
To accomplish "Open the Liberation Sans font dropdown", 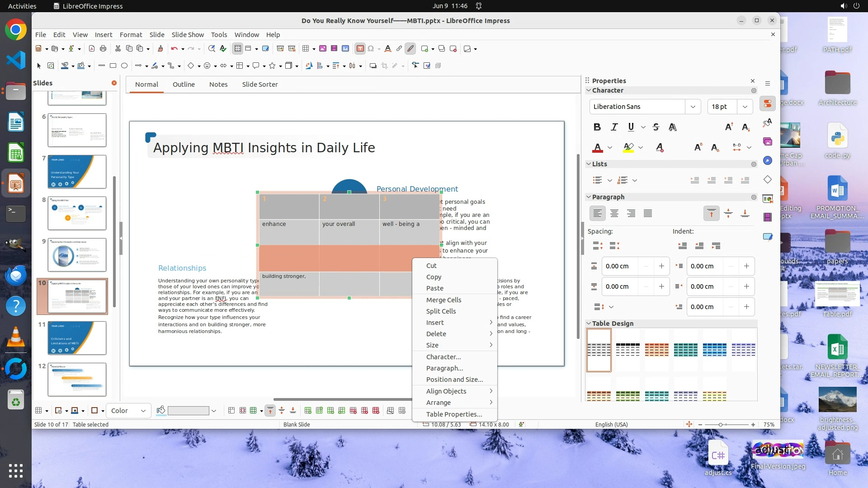I will click(693, 107).
